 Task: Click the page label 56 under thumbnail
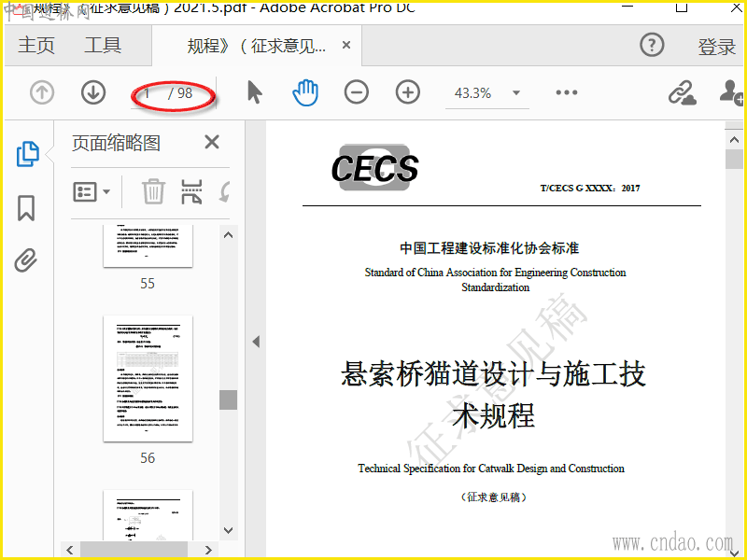pos(148,458)
